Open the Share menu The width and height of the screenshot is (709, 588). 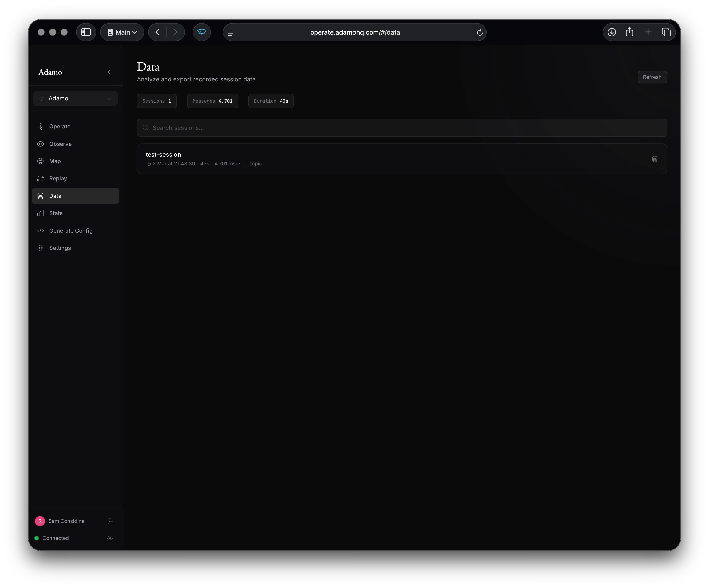pos(629,32)
